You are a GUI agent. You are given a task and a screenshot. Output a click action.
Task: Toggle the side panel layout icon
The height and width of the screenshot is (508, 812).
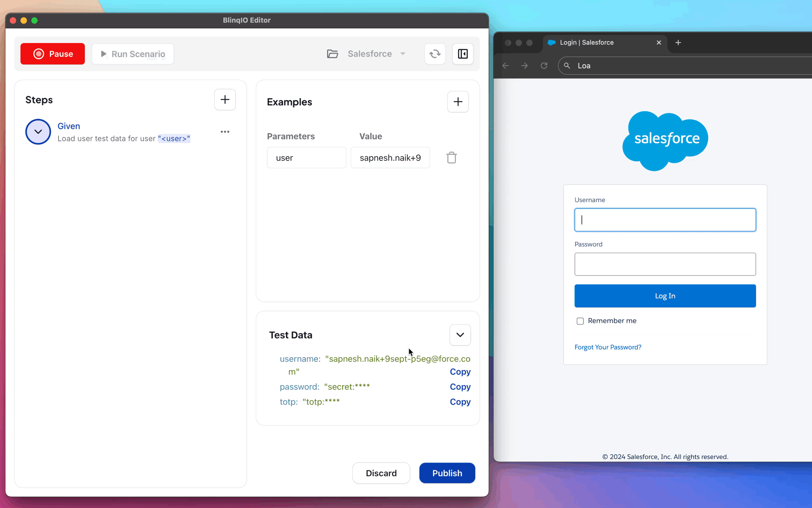(463, 54)
